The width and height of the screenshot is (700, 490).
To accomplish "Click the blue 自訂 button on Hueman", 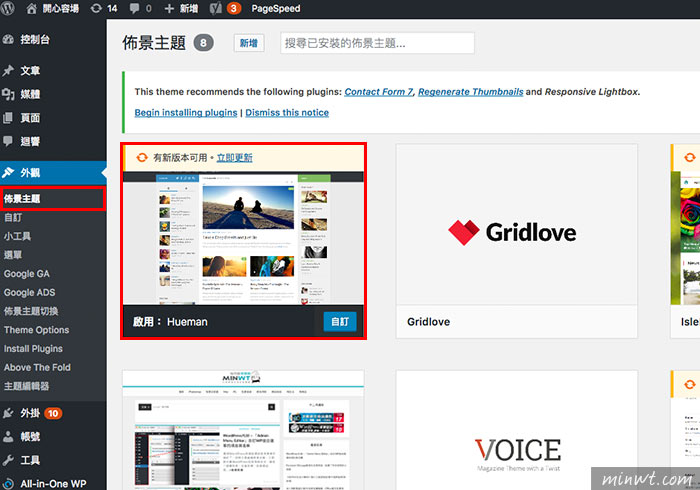I will (x=340, y=322).
